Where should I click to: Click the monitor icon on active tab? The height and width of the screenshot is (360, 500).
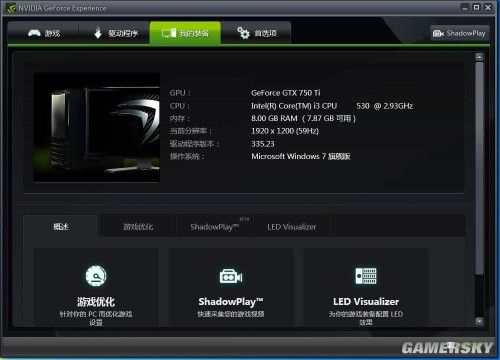point(169,33)
